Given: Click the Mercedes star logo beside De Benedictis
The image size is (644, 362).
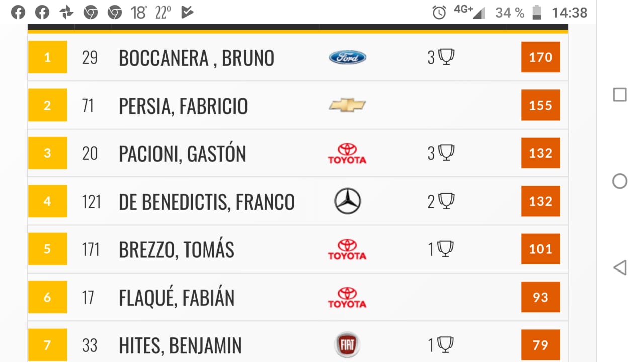Looking at the screenshot, I should pos(348,201).
